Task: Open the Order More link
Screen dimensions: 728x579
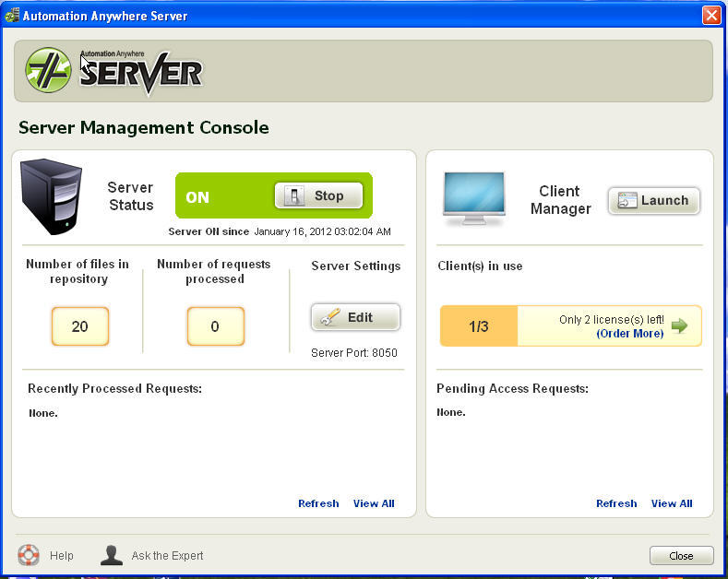Action: click(629, 334)
